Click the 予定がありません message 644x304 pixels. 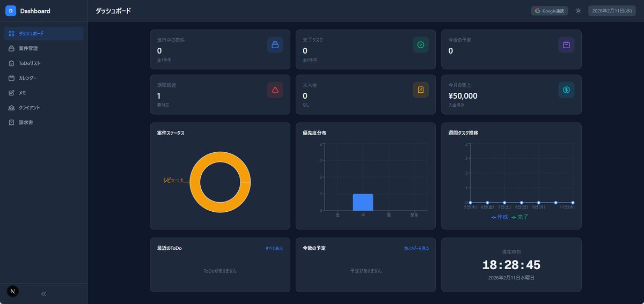click(366, 271)
